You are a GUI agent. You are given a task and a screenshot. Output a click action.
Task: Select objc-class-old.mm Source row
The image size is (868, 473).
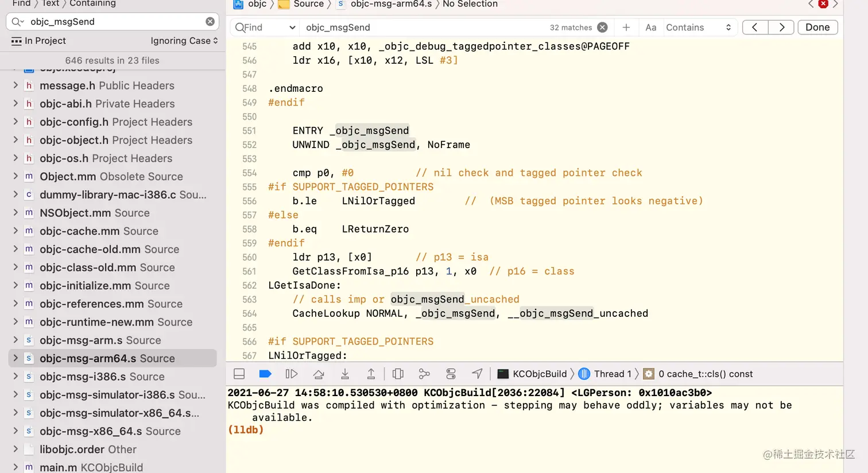[113, 267]
